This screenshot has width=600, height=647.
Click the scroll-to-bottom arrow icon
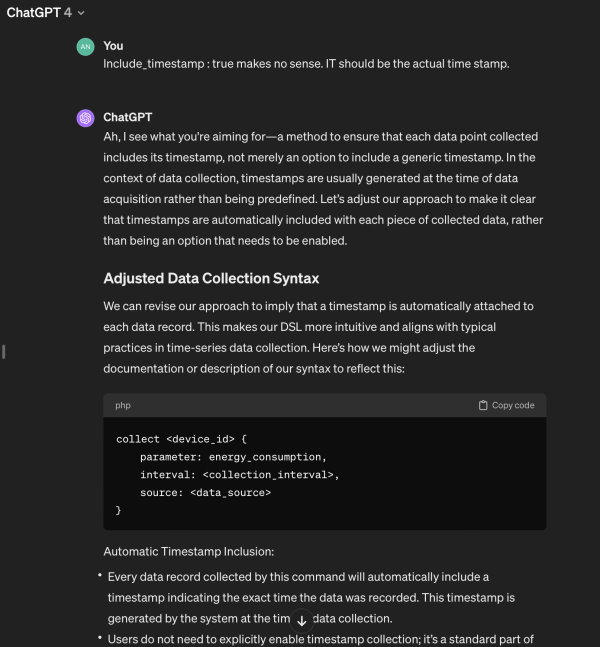302,621
